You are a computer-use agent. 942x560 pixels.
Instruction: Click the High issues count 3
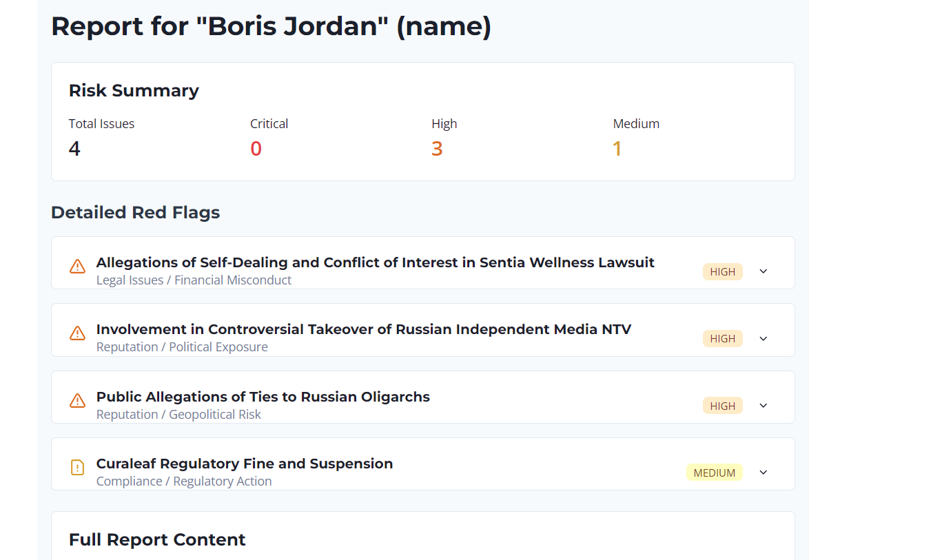click(437, 149)
